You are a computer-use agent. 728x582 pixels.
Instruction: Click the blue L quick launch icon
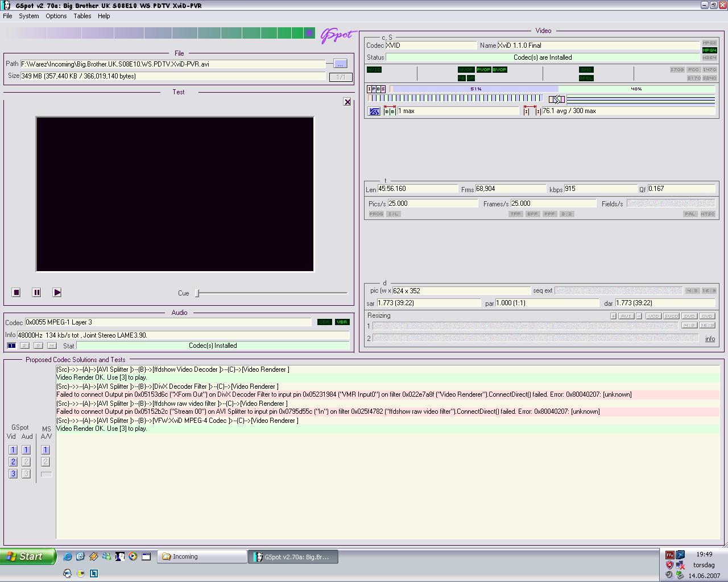93,573
